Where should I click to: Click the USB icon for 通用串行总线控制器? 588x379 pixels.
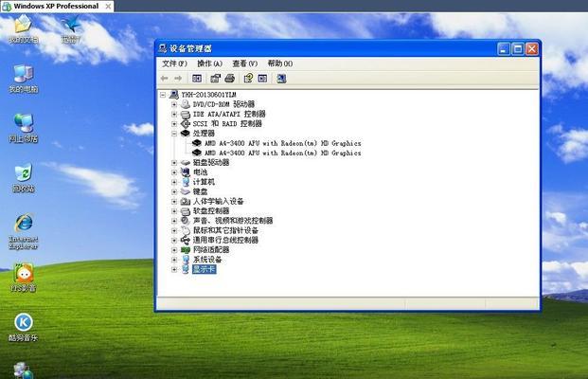point(186,240)
